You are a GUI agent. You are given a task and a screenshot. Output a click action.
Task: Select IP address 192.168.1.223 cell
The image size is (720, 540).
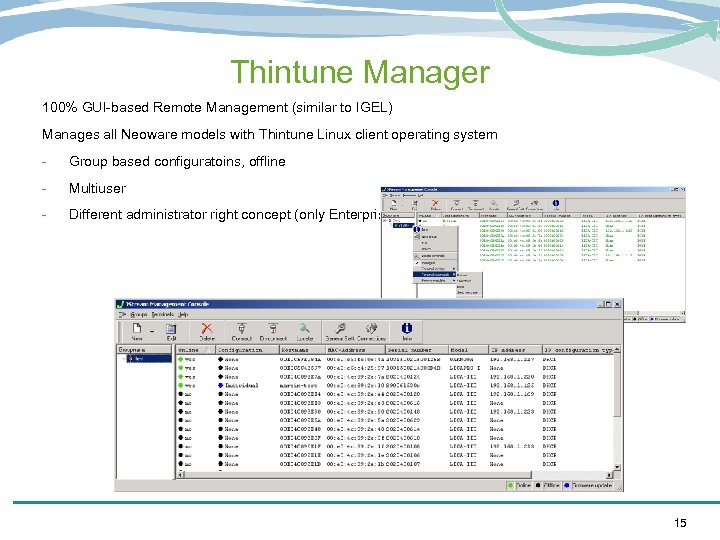click(512, 411)
